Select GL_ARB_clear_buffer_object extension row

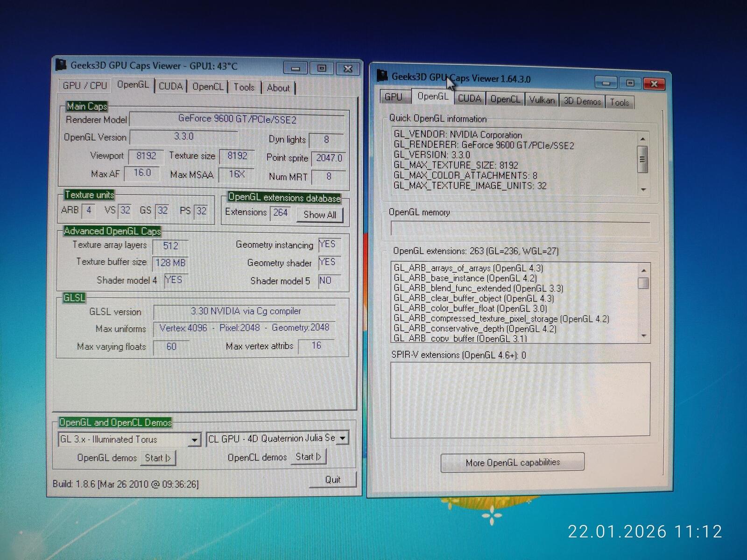point(474,298)
